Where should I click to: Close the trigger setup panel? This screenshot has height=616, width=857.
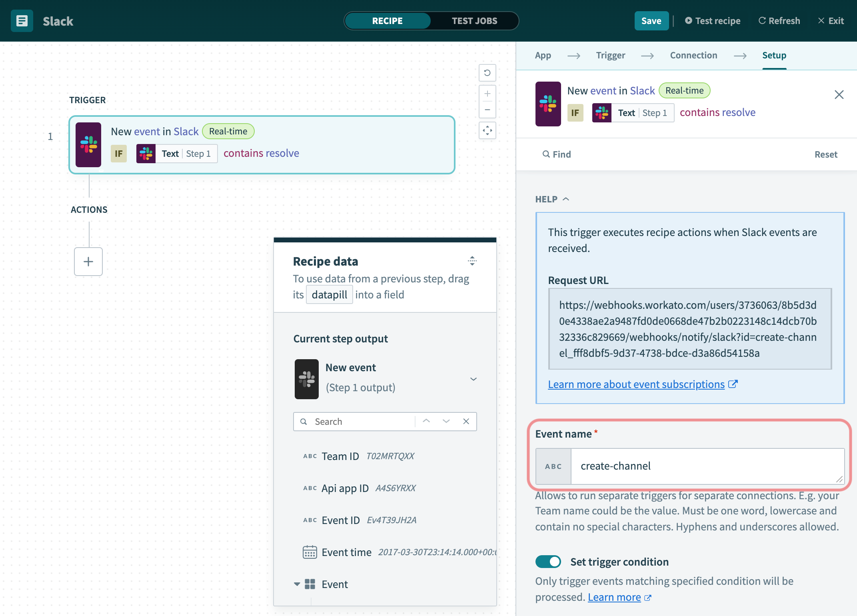click(x=839, y=95)
